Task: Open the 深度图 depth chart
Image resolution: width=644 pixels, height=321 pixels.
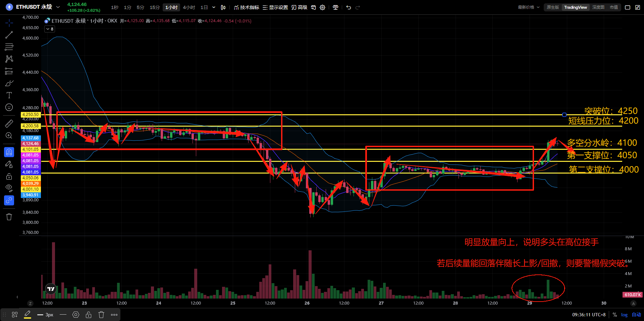Action: [x=598, y=7]
